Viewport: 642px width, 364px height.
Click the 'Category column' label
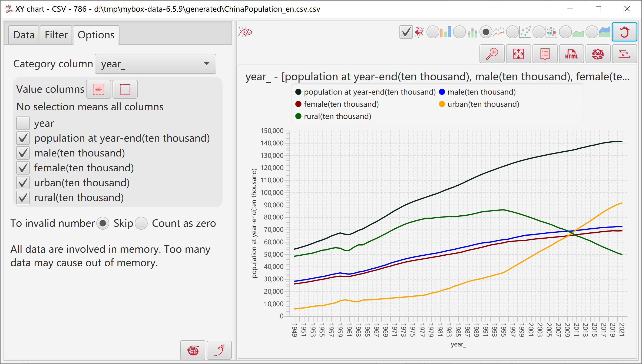53,64
